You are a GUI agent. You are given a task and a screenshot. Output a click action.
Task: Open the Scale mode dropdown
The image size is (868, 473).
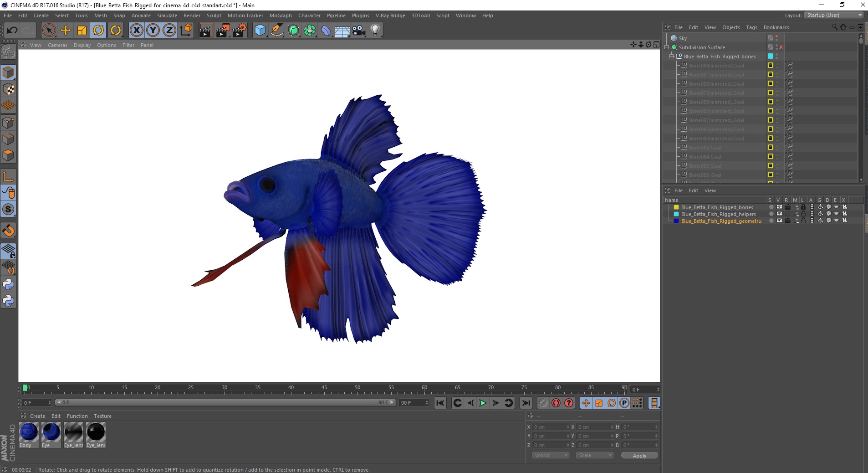click(x=595, y=455)
